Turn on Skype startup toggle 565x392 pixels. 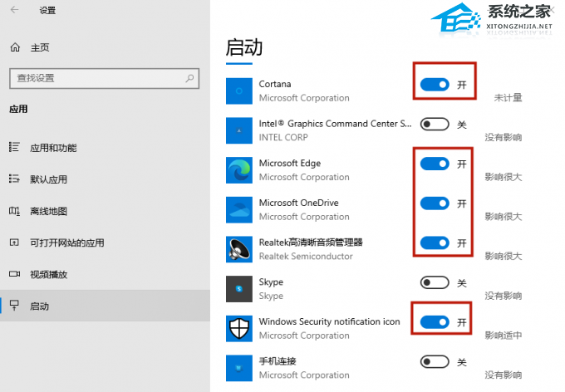(x=435, y=282)
